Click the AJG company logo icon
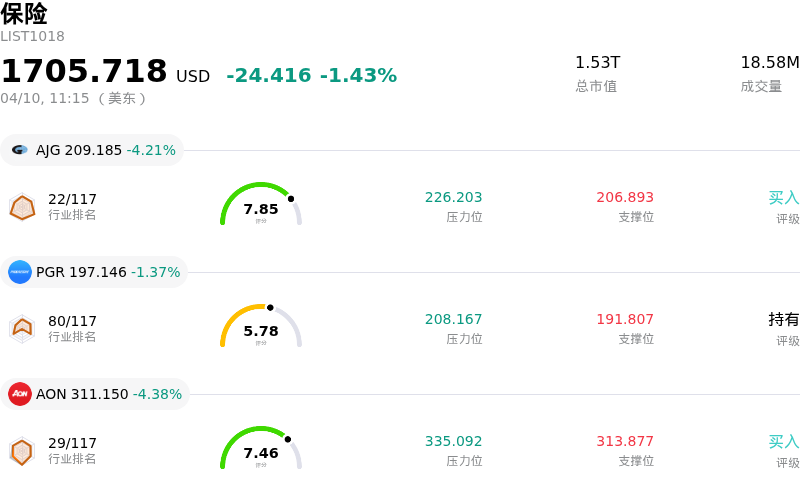The height and width of the screenshot is (488, 800). (20, 150)
